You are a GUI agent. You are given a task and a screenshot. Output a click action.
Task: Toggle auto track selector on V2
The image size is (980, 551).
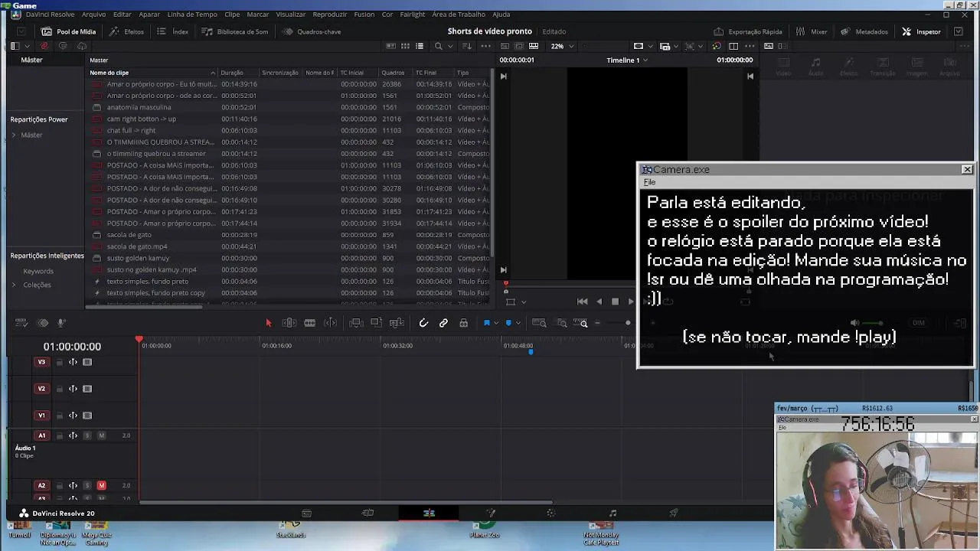point(73,389)
